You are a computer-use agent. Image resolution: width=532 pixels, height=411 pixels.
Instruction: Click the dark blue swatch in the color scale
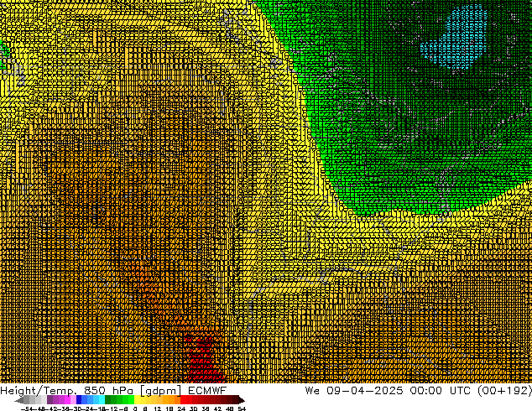[x=79, y=400]
